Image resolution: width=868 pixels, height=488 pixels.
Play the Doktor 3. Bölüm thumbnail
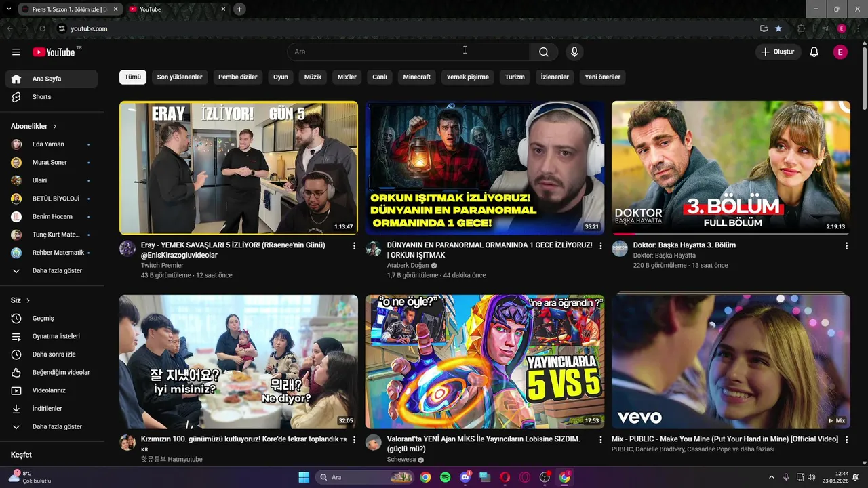(x=731, y=167)
